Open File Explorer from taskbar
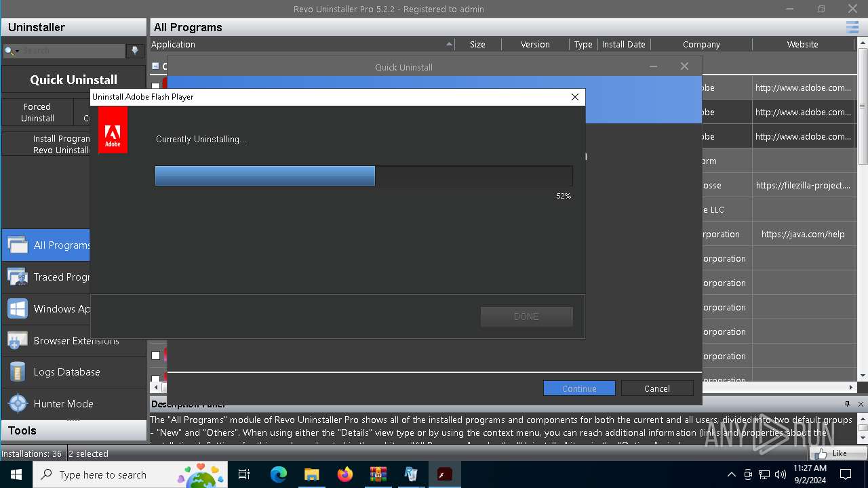 (x=311, y=474)
